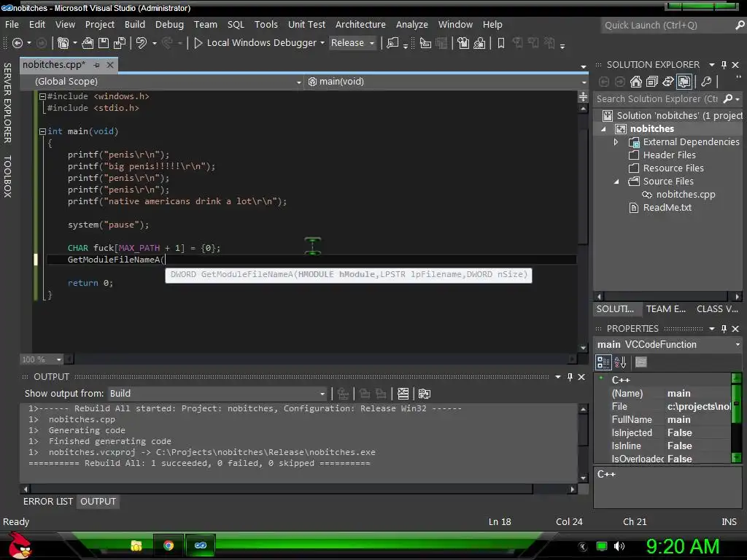The width and height of the screenshot is (747, 560).
Task: Click Clear All icon in Output toolbar
Action: tap(403, 394)
